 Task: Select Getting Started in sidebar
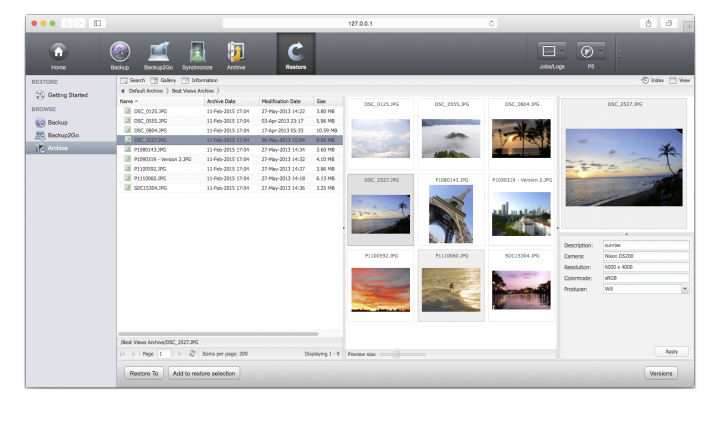pos(67,95)
